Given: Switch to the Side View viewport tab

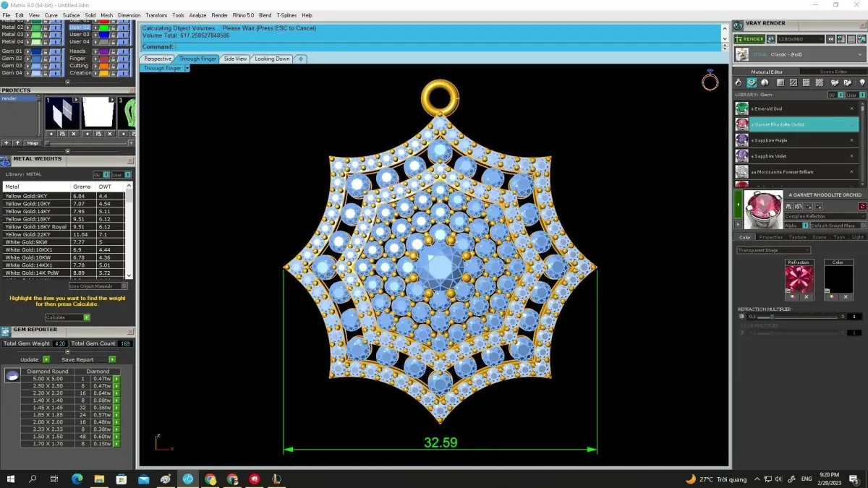Looking at the screenshot, I should pos(235,59).
